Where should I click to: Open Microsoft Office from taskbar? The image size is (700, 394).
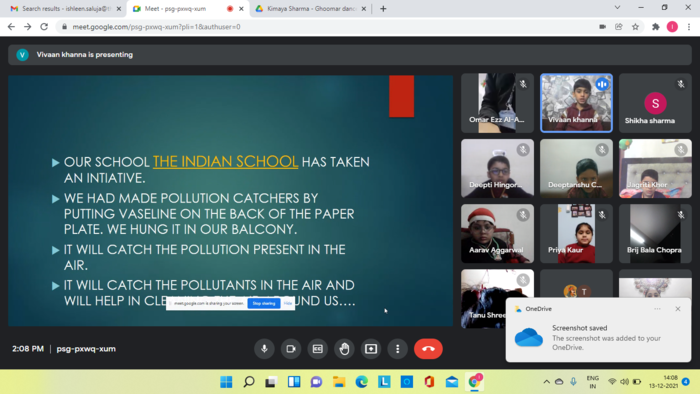coord(429,382)
